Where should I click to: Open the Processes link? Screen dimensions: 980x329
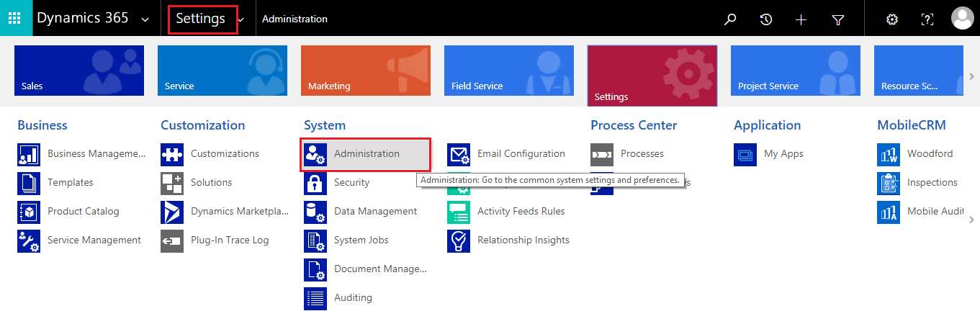(x=642, y=154)
